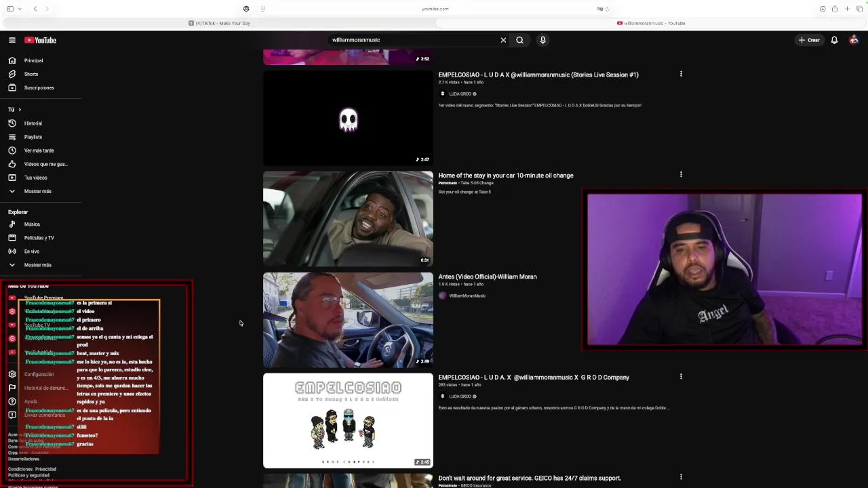
Task: Open Suscripciones in the sidebar
Action: (x=41, y=87)
